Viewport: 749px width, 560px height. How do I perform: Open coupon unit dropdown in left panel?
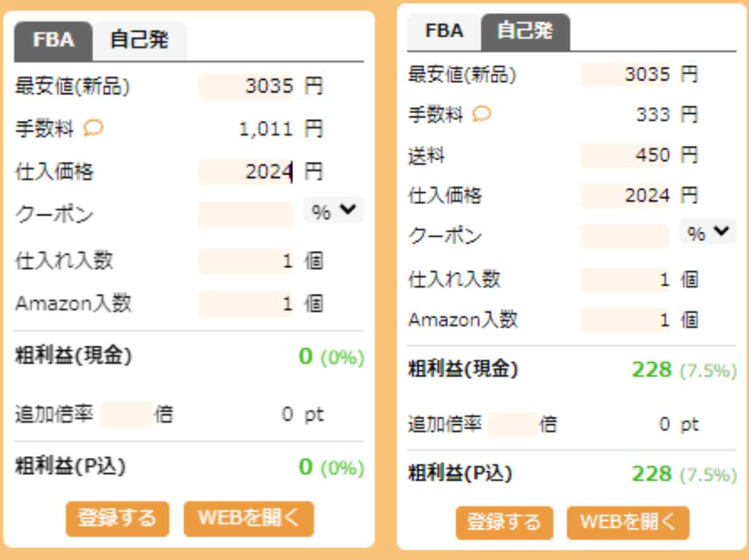[x=333, y=212]
